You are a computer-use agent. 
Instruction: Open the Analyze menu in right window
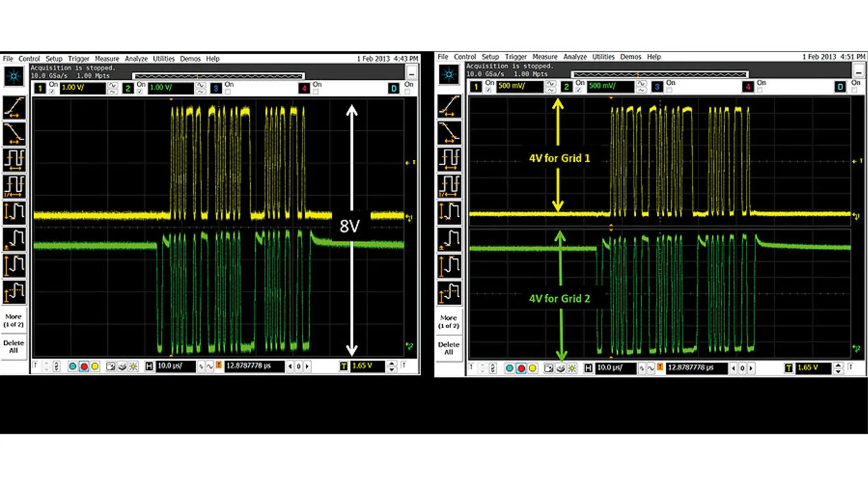pyautogui.click(x=574, y=57)
